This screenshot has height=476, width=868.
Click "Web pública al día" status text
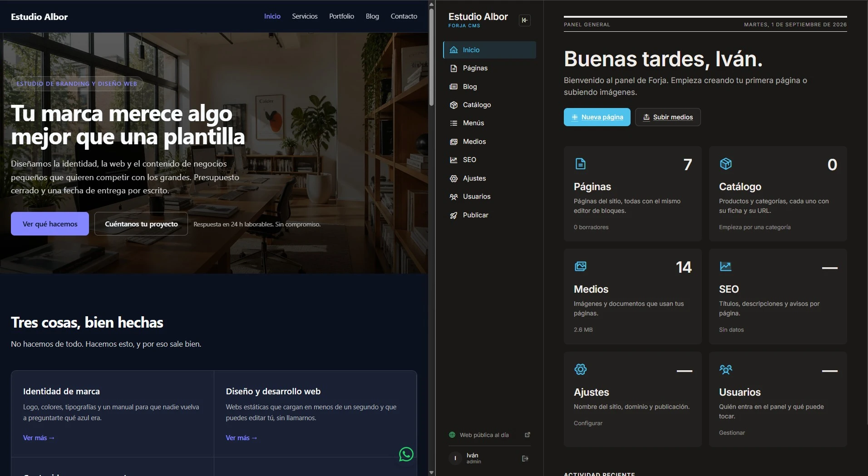coord(484,435)
